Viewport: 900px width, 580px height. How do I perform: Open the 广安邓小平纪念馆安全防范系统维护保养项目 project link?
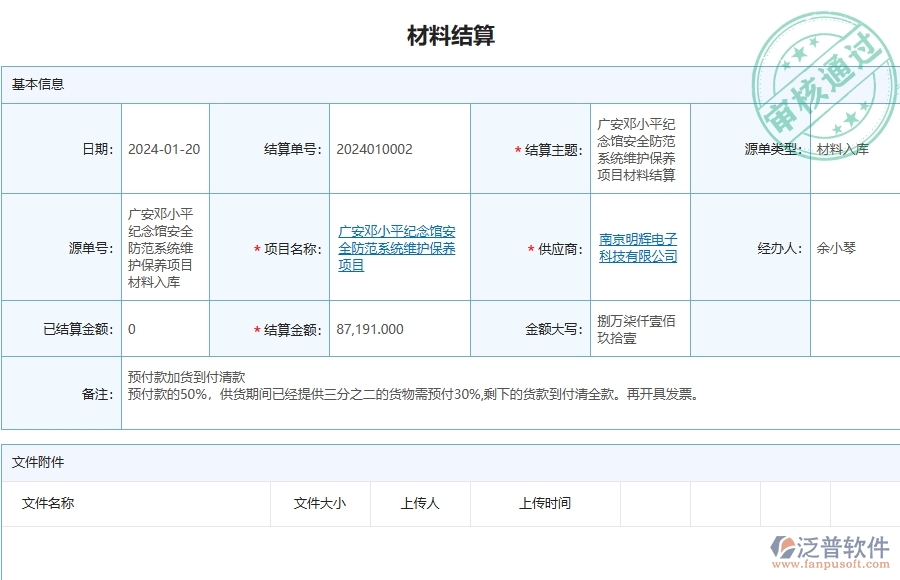click(398, 248)
